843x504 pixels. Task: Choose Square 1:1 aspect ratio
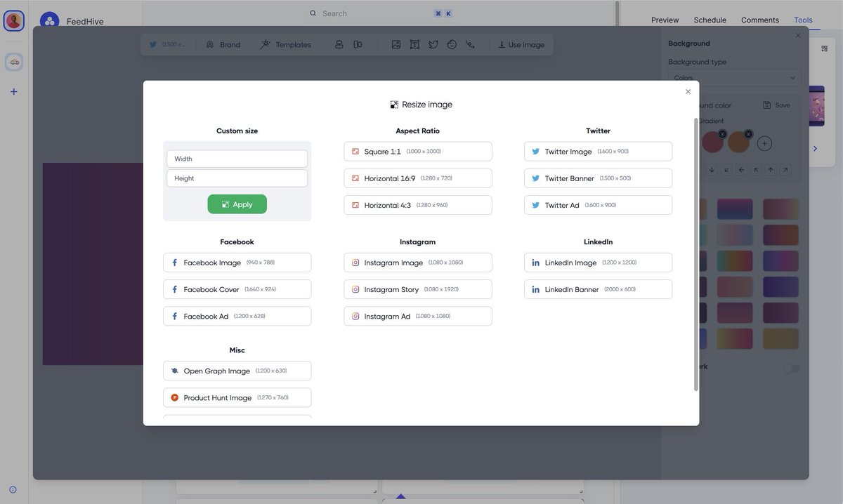tap(418, 152)
